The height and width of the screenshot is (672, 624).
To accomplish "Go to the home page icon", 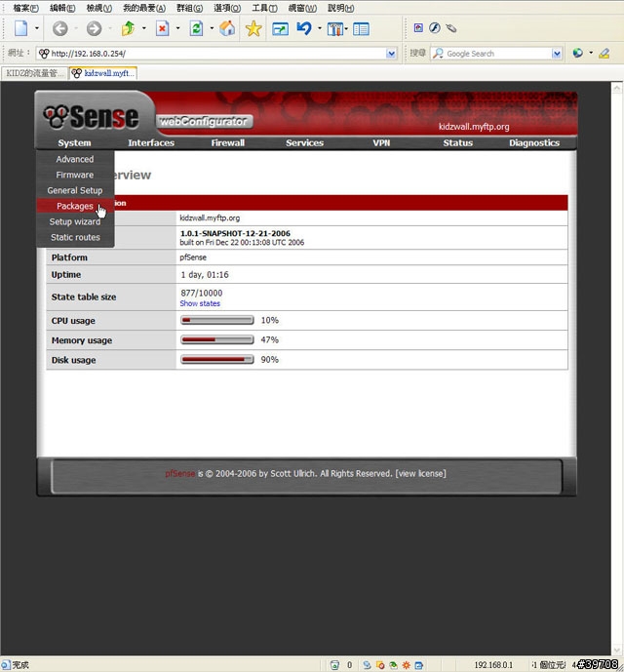I will click(x=227, y=28).
